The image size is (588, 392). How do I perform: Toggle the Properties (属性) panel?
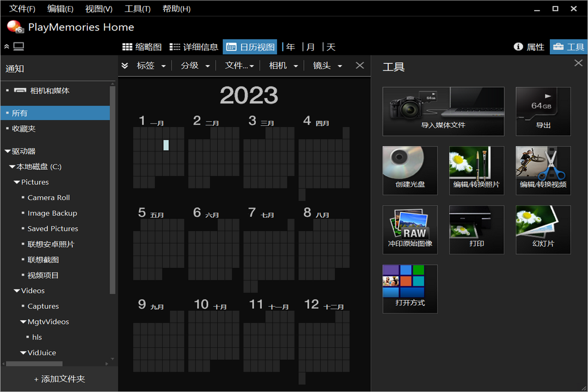point(529,47)
